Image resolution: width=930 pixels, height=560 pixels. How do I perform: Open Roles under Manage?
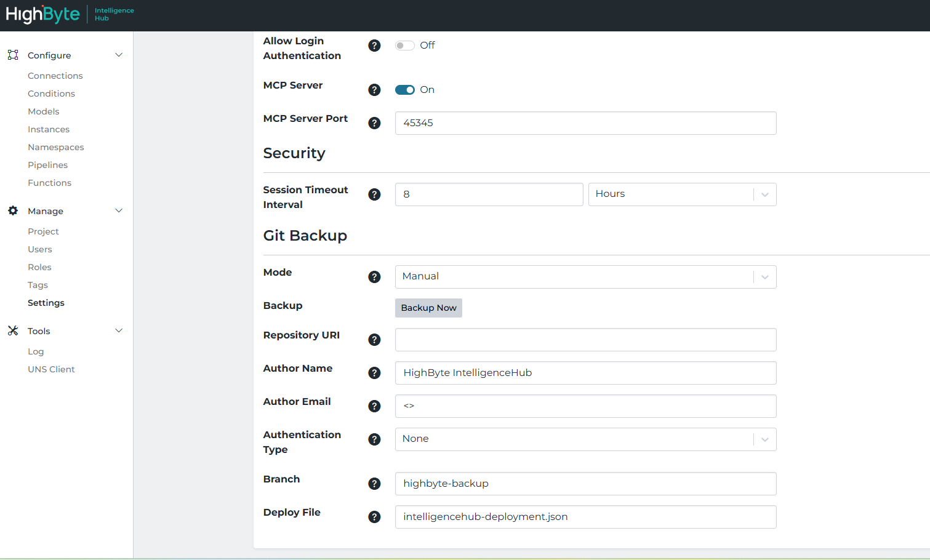(x=39, y=267)
